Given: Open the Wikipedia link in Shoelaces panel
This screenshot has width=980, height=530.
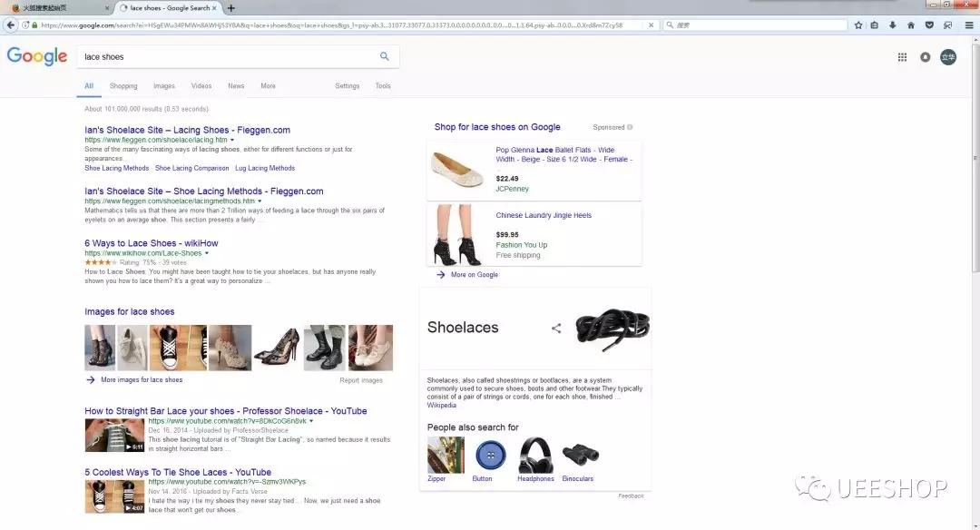Looking at the screenshot, I should point(441,405).
